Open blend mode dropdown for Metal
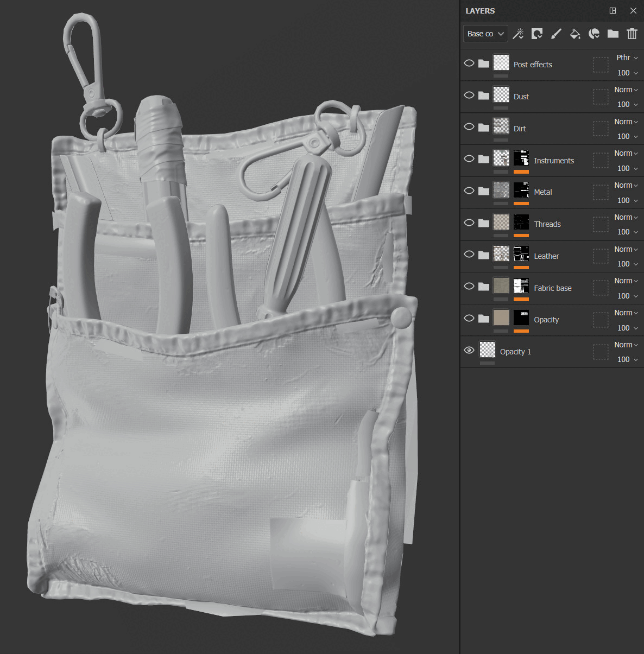644x654 pixels. pos(626,185)
